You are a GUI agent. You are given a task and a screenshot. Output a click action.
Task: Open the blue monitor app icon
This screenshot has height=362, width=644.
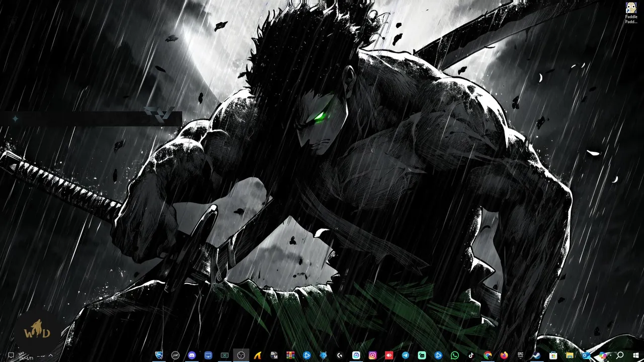[x=208, y=355]
